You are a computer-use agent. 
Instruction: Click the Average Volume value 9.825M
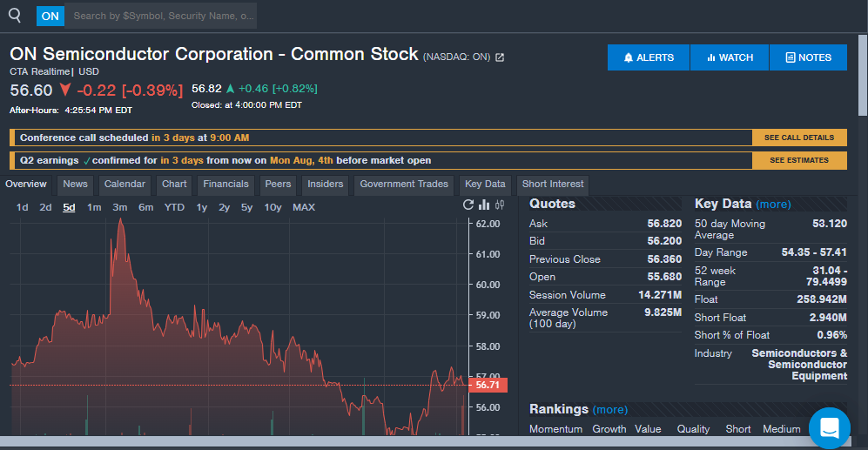663,312
